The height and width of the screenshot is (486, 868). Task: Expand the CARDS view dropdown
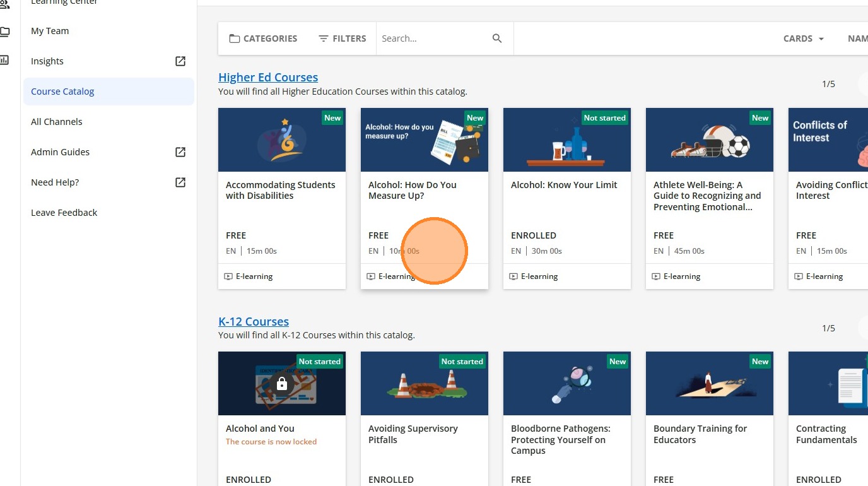[804, 39]
